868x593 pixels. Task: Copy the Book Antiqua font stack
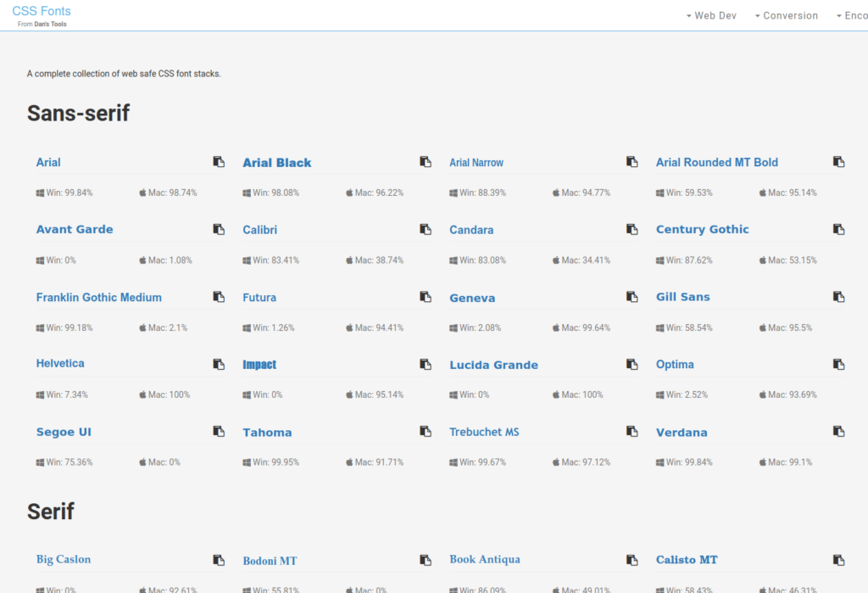pyautogui.click(x=632, y=560)
